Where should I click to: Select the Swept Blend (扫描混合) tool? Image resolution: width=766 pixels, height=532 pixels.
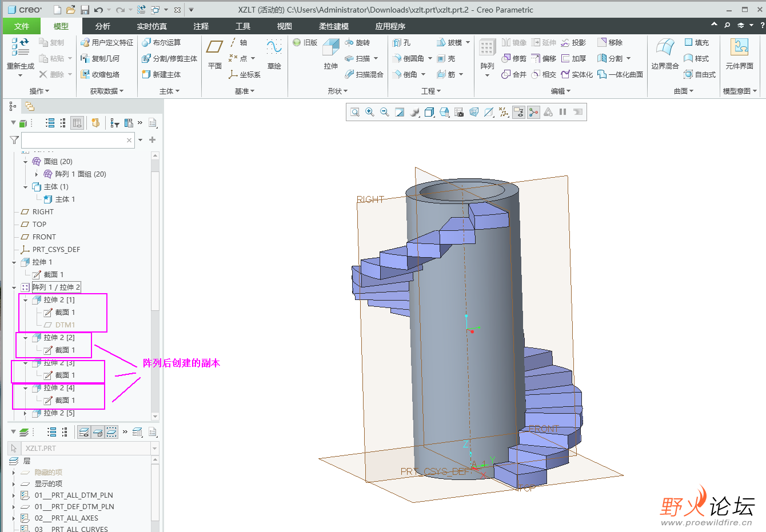click(364, 75)
